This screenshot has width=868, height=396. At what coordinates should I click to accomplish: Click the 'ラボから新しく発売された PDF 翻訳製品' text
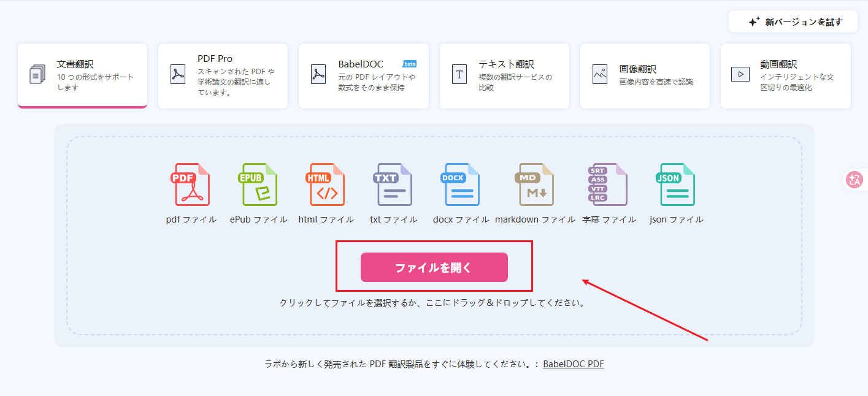pyautogui.click(x=401, y=364)
